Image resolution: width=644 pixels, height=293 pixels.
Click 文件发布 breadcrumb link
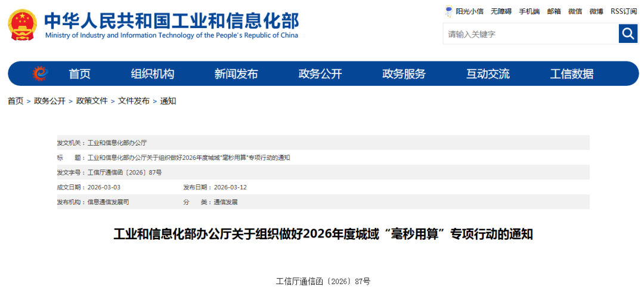click(134, 101)
